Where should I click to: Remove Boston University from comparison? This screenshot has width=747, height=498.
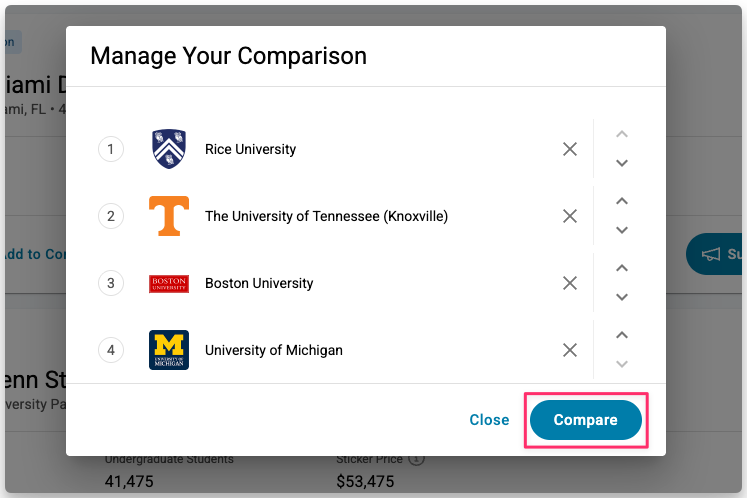click(570, 283)
